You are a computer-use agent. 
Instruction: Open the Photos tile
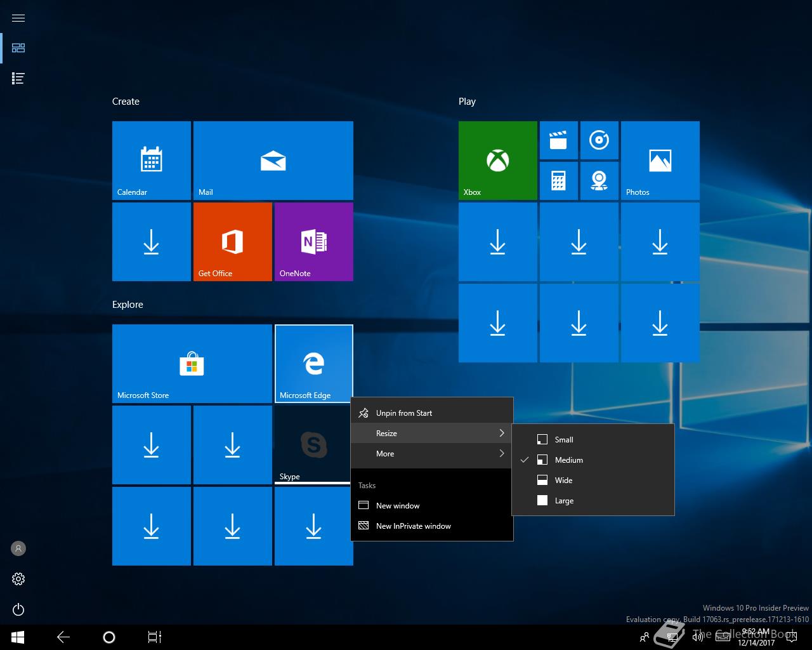[660, 161]
